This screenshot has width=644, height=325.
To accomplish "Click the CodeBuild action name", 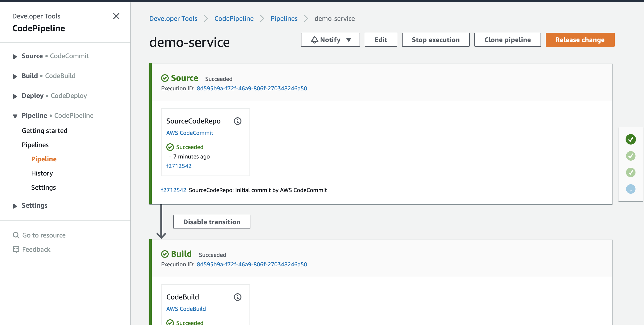I will (x=183, y=297).
